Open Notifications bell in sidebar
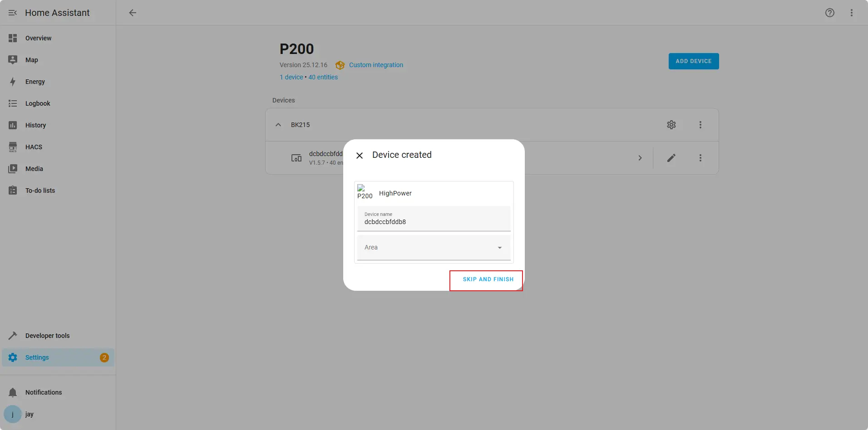 pyautogui.click(x=13, y=392)
